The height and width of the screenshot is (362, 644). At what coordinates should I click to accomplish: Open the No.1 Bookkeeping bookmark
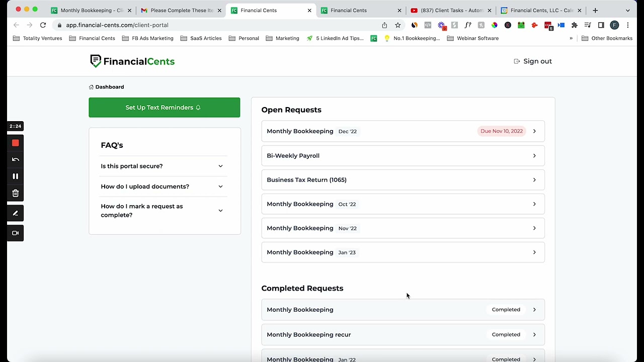tap(412, 38)
